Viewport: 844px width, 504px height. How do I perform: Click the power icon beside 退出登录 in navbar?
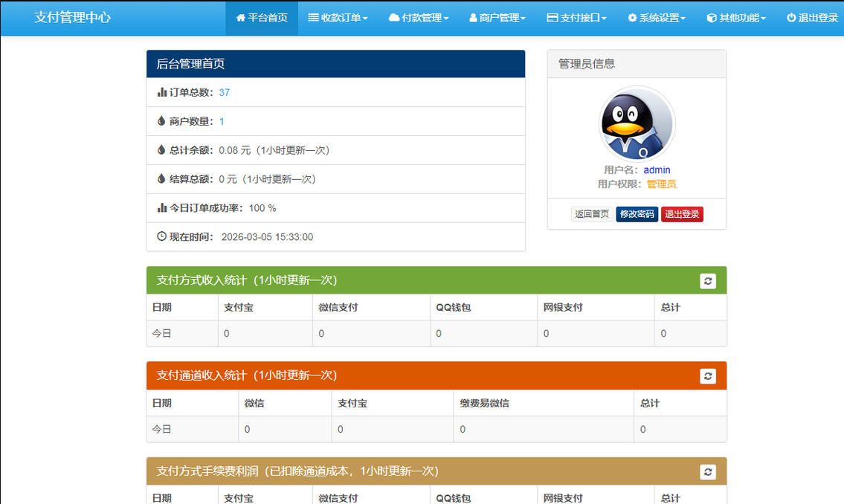pyautogui.click(x=791, y=18)
